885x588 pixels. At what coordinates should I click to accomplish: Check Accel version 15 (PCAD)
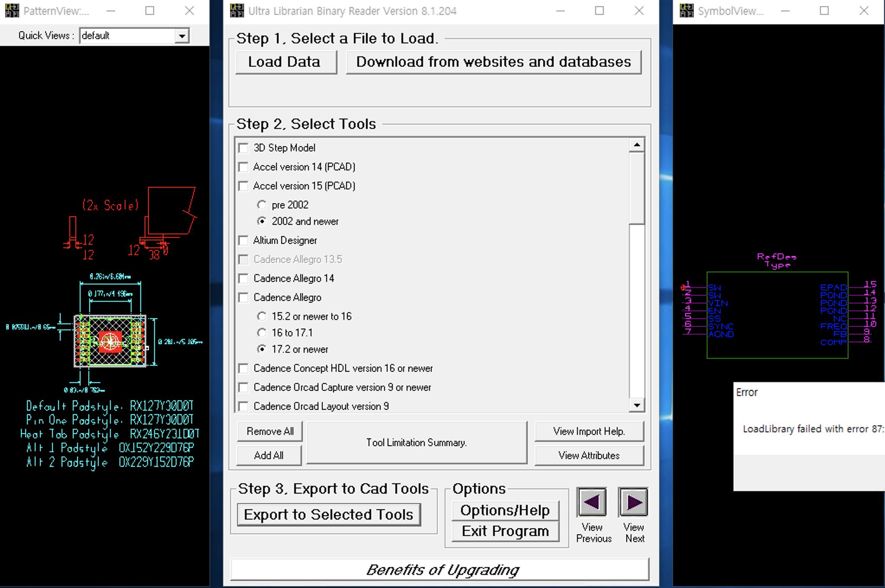244,186
